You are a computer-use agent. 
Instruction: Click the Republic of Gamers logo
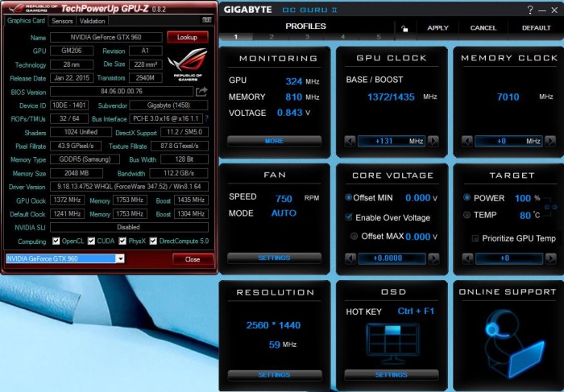point(188,64)
